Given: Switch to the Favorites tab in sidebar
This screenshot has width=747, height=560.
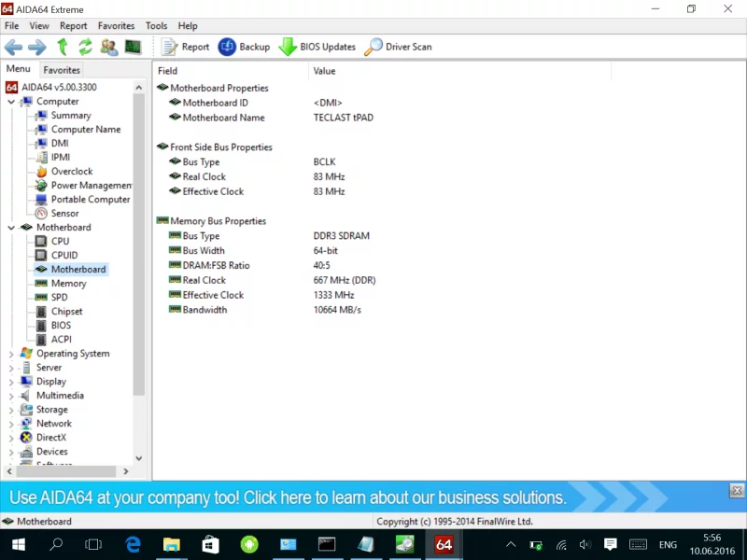Looking at the screenshot, I should point(62,70).
